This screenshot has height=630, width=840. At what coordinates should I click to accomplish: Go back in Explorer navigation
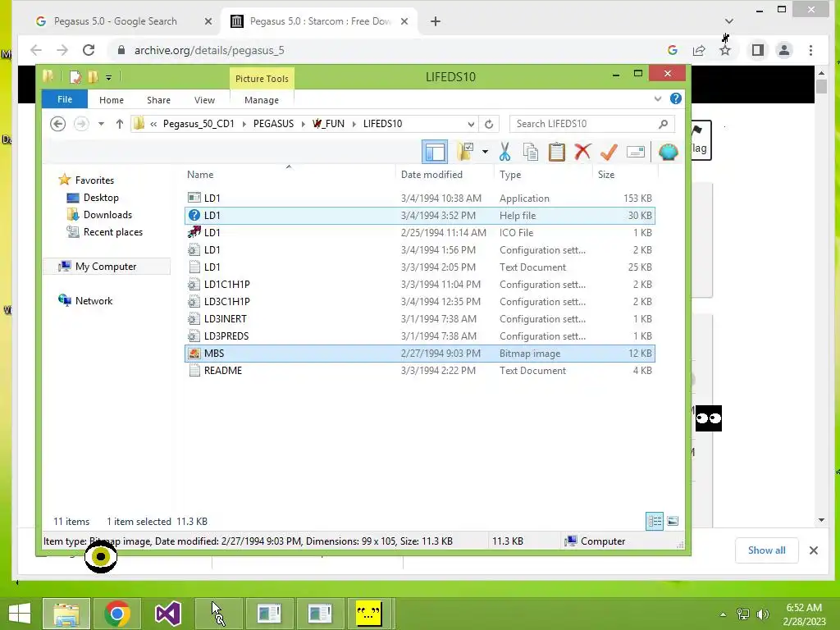pyautogui.click(x=58, y=124)
